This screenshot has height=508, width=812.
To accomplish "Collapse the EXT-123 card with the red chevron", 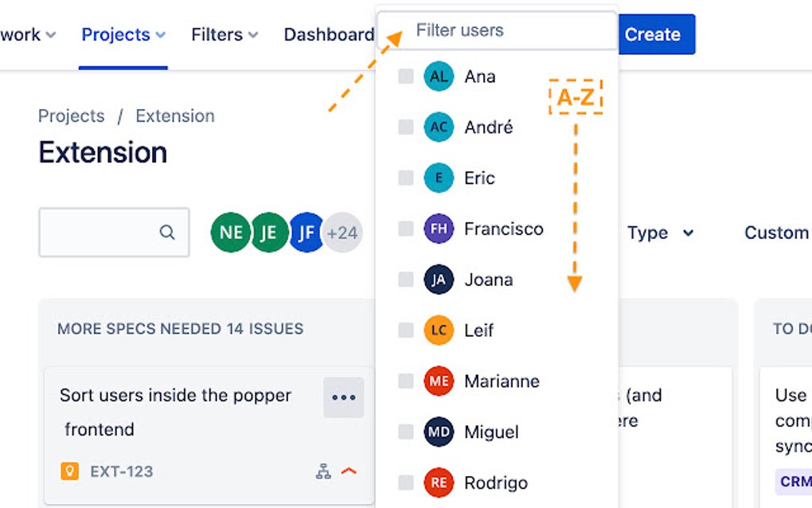I will pyautogui.click(x=348, y=471).
